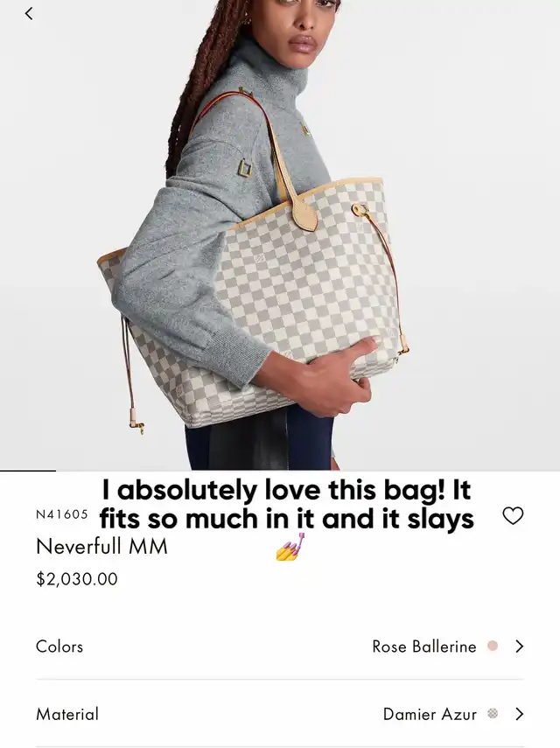Tap the Rose Ballerine color name
Screen dimensions: 560x748
424,647
